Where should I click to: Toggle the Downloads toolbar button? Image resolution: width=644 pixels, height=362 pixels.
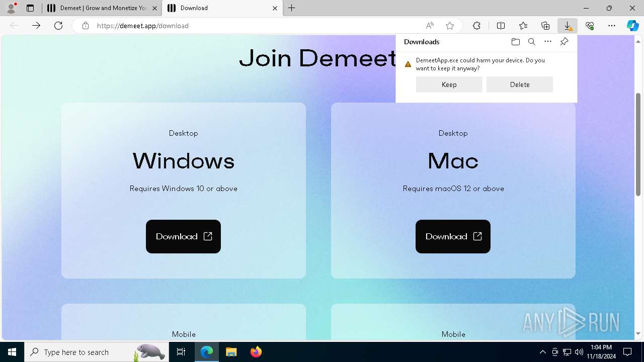pos(568,26)
